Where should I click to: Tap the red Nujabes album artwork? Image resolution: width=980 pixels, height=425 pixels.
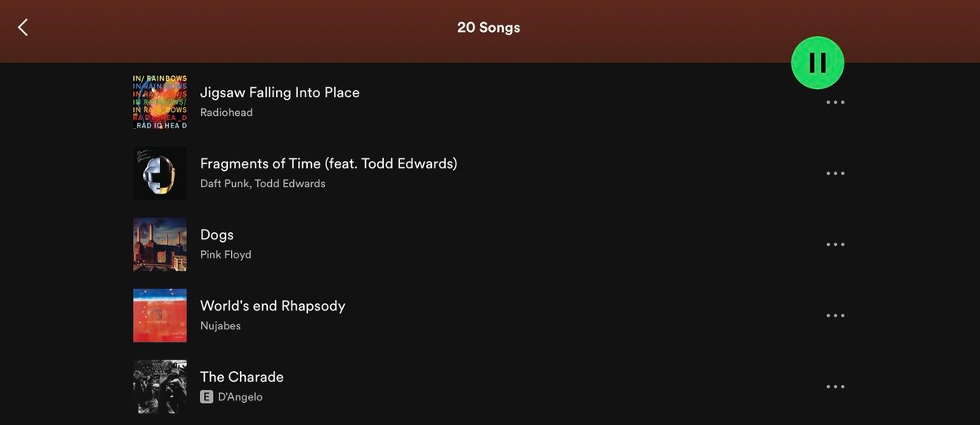pos(160,315)
